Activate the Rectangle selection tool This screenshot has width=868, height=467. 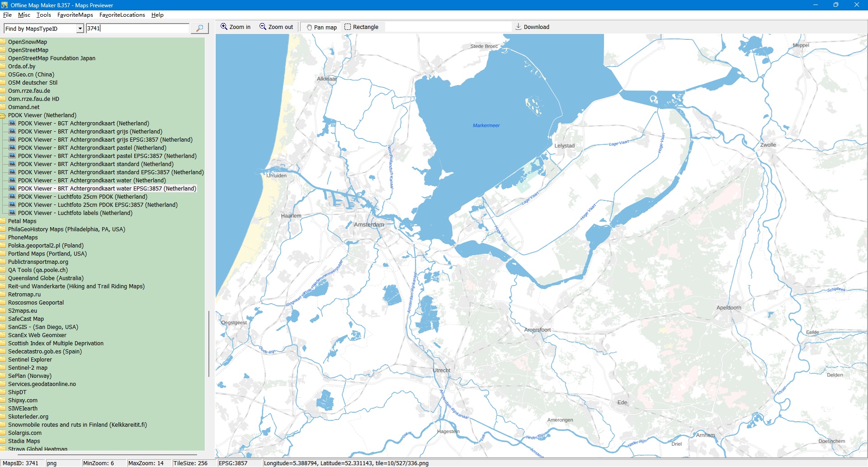coord(361,27)
